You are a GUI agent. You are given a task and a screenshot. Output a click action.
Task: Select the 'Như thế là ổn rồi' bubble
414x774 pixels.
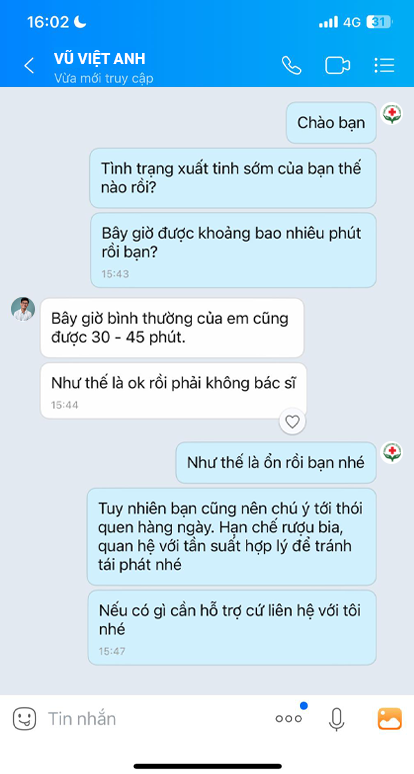pyautogui.click(x=276, y=463)
